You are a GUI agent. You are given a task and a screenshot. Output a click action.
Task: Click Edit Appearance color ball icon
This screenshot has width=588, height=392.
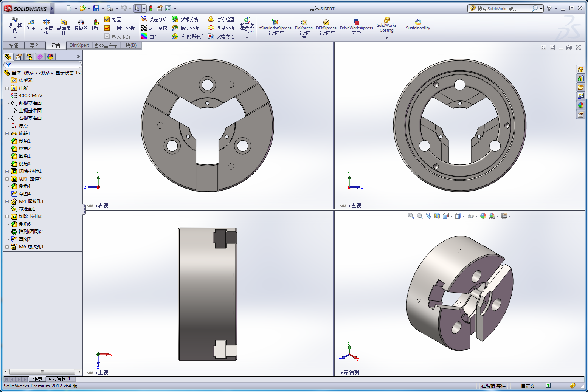[x=483, y=216]
